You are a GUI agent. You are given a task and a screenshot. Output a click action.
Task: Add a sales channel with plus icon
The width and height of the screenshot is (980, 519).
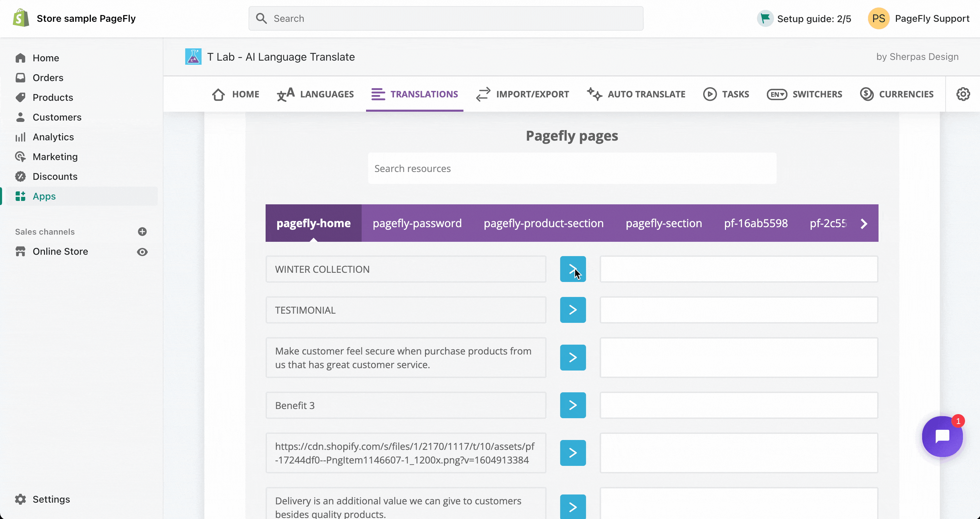pos(142,232)
